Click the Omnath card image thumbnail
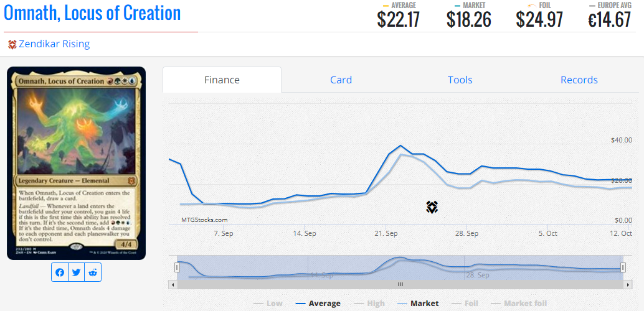 76,163
